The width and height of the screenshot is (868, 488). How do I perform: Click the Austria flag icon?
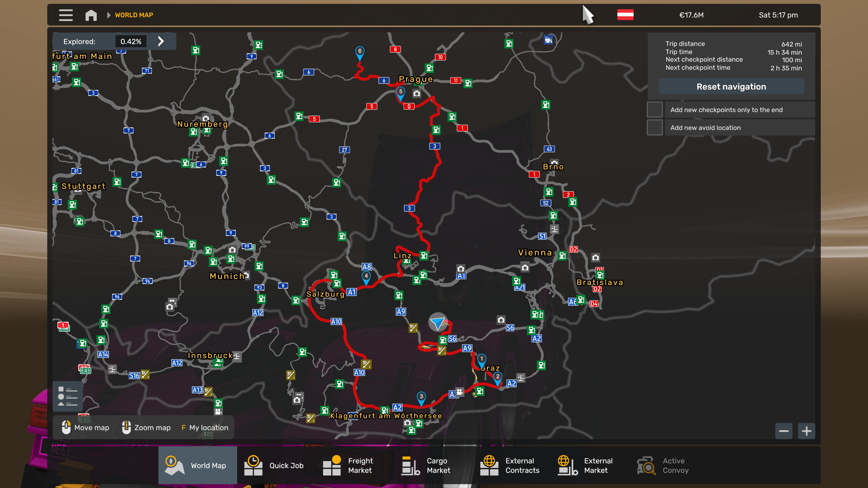point(625,15)
